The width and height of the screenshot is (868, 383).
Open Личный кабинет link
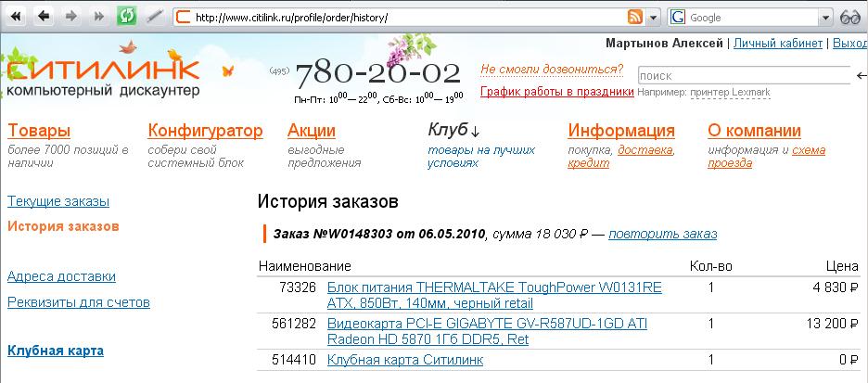pos(778,44)
